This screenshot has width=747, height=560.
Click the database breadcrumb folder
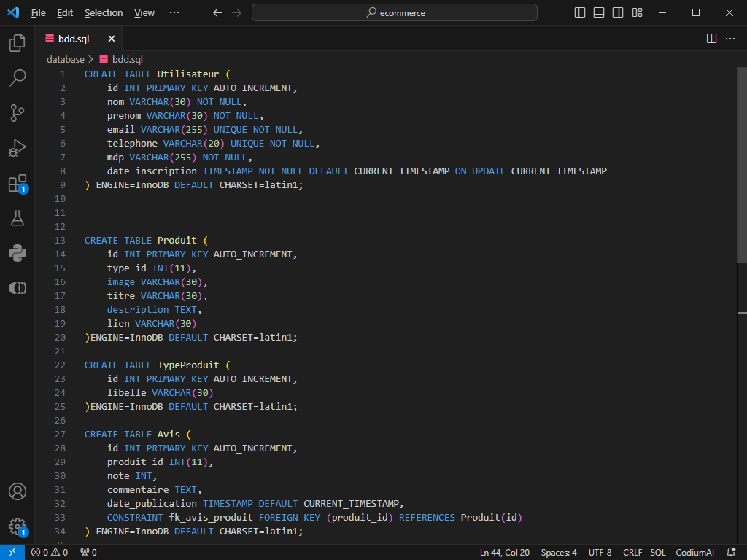(65, 60)
